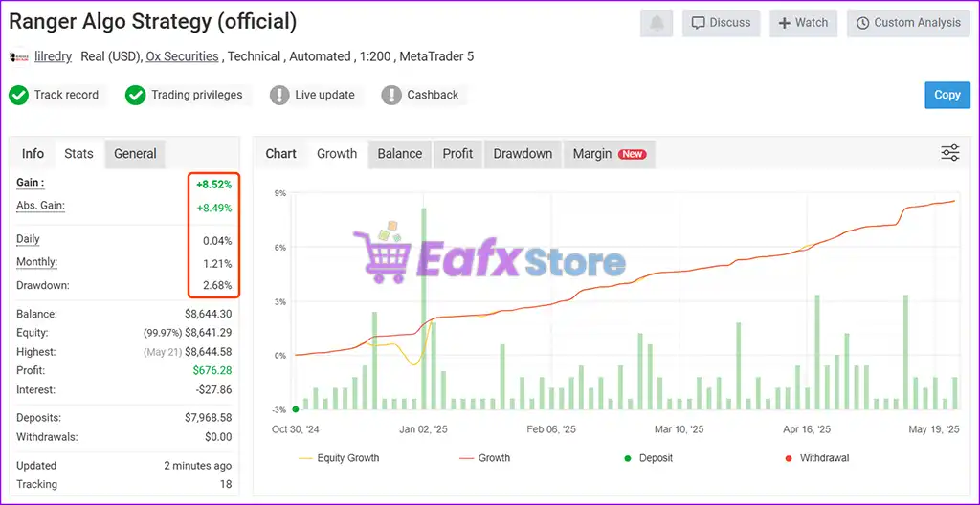Click Track record green check icon

click(x=19, y=96)
